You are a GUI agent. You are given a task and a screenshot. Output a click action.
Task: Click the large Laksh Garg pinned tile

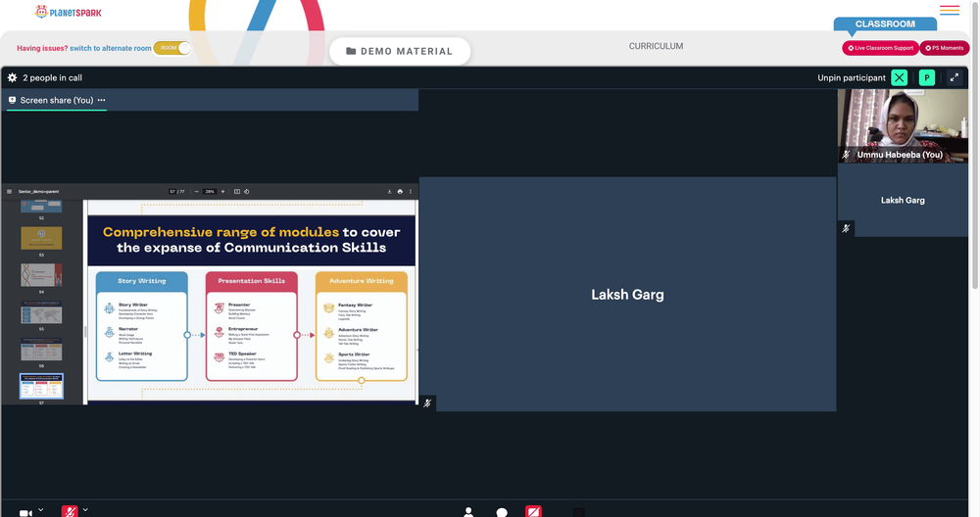[x=627, y=294]
